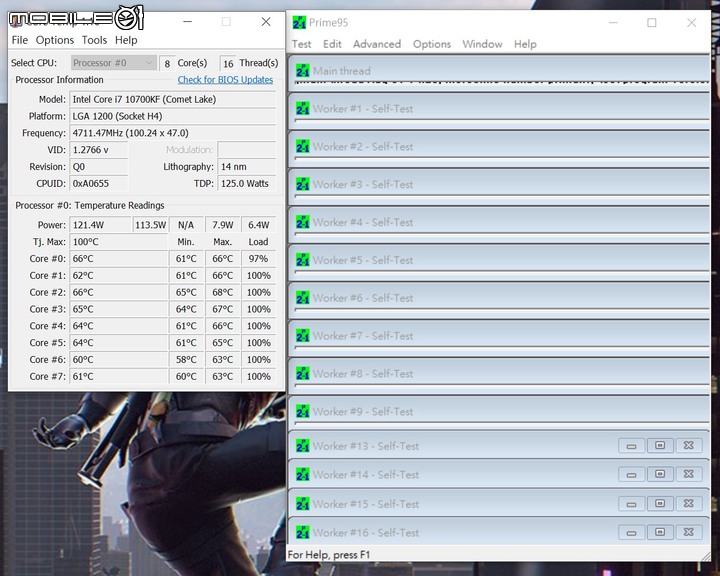
Task: Close the Worker #15 child window
Action: 688,503
